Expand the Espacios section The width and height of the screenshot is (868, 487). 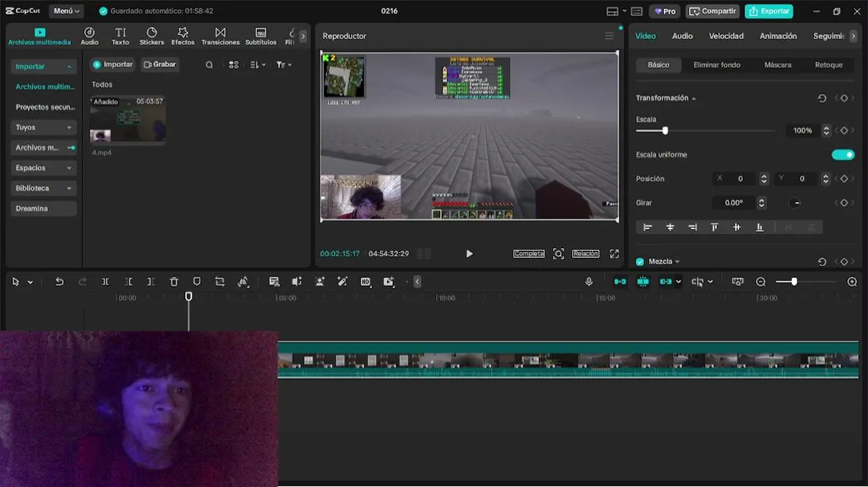pos(44,168)
